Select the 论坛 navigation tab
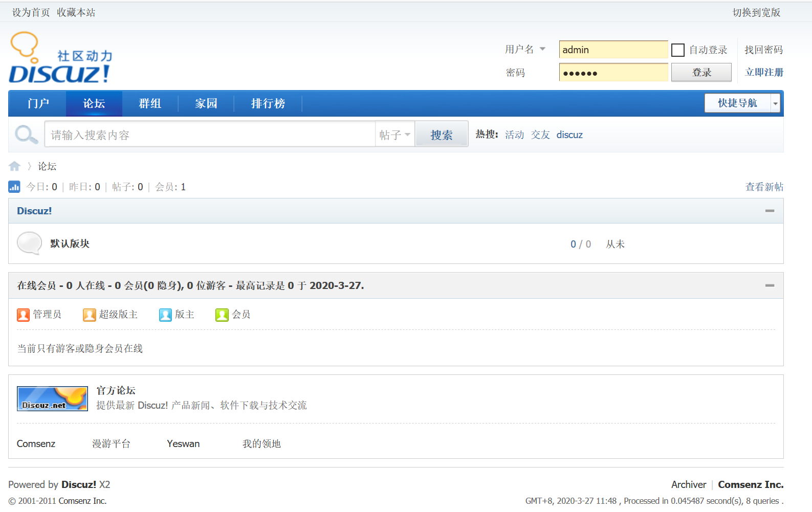Viewport: 812px width, 512px height. coord(94,103)
